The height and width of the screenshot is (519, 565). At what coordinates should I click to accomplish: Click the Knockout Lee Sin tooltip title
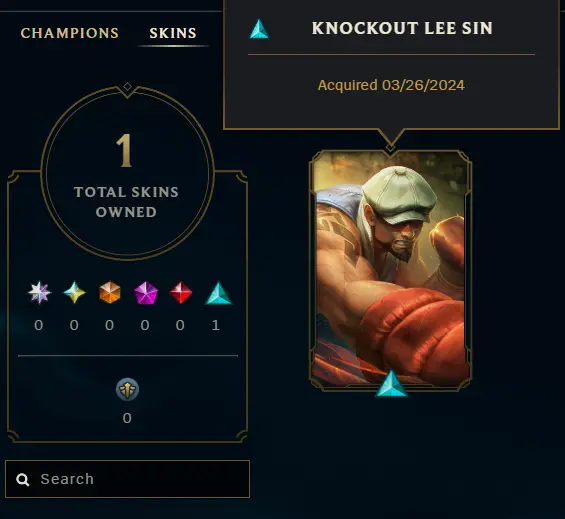(x=402, y=28)
